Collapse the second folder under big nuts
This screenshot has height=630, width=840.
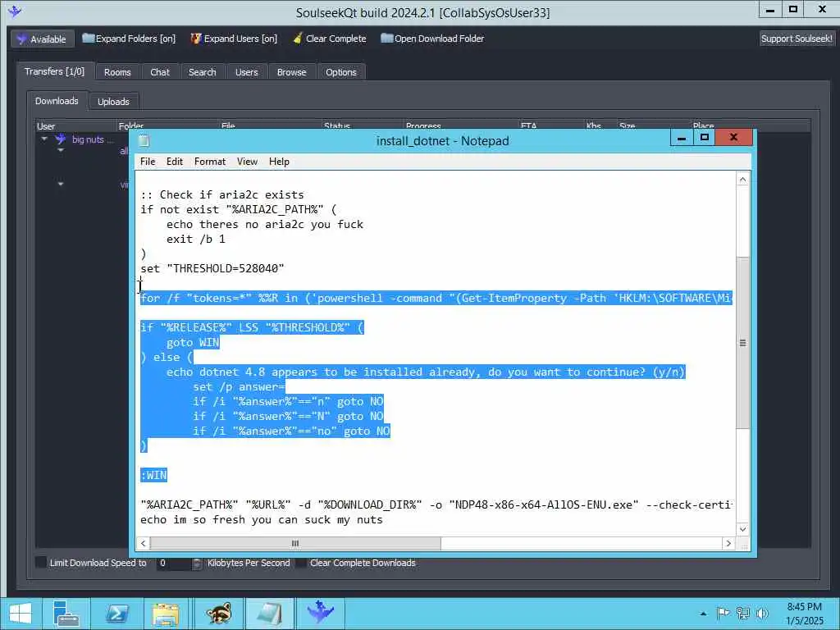(61, 185)
